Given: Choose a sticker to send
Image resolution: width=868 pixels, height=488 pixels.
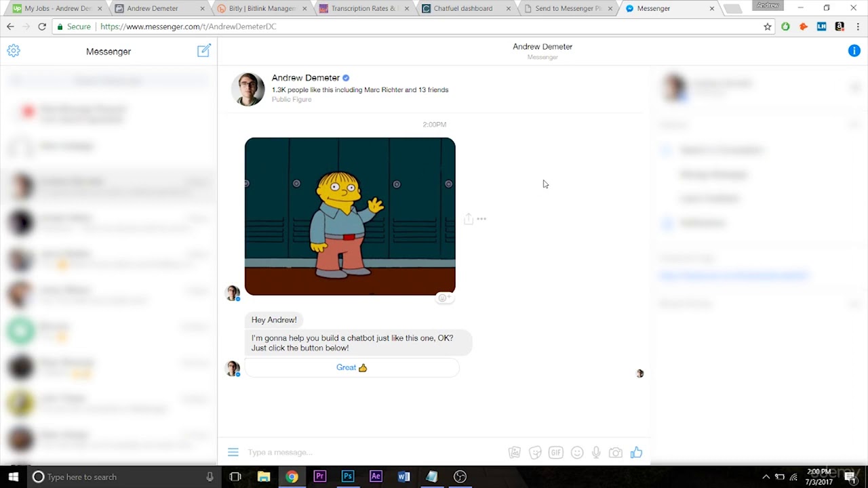Looking at the screenshot, I should coord(535,453).
